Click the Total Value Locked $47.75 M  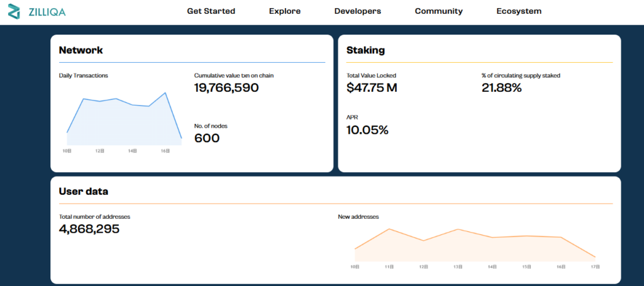372,88
